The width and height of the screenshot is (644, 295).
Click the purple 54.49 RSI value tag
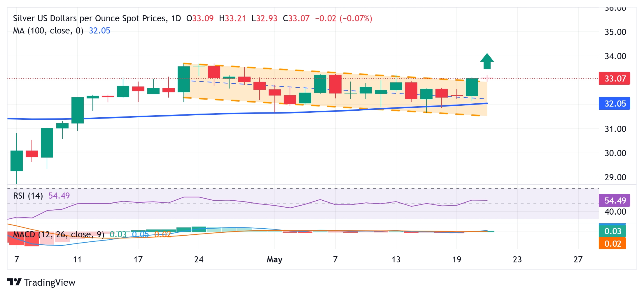point(614,200)
